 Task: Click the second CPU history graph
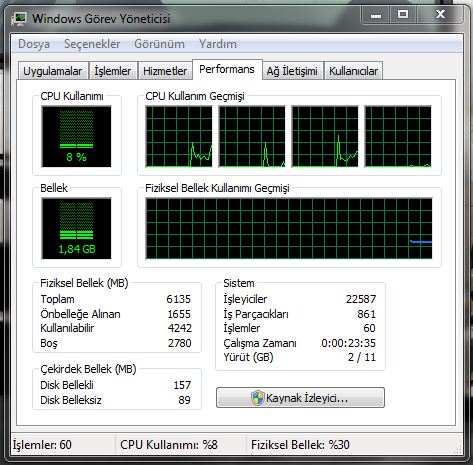pos(252,137)
